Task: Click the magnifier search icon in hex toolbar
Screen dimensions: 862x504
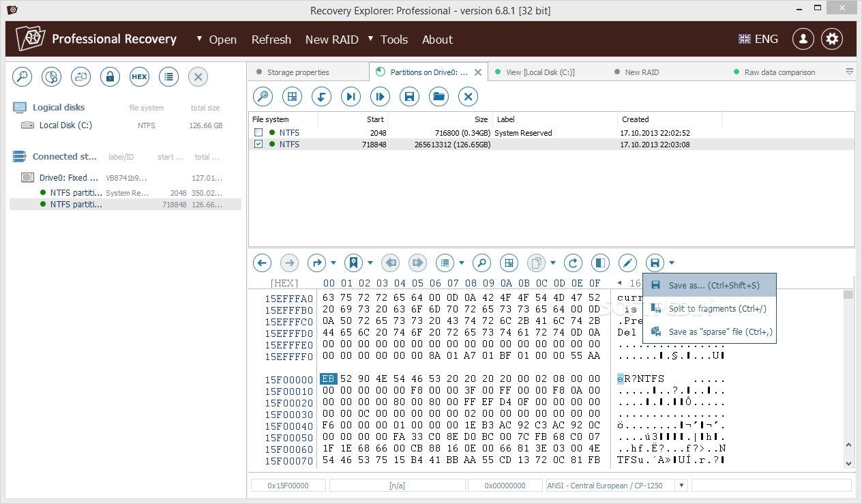Action: (481, 263)
